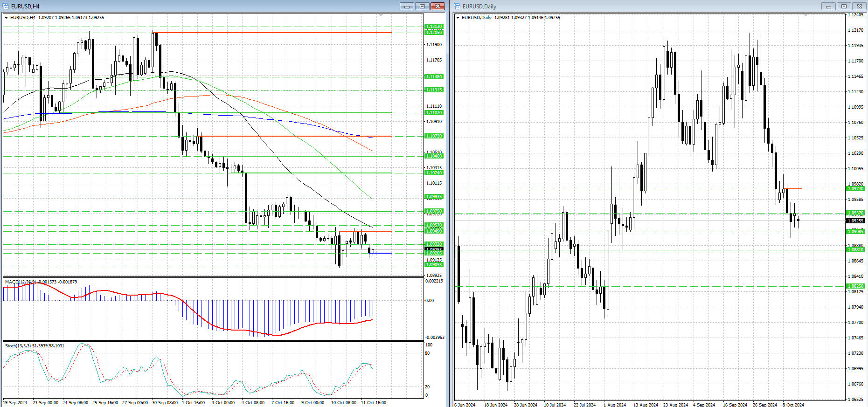The image size is (868, 407).
Task: Close the EURUSD,H4 chart window
Action: [437, 6]
